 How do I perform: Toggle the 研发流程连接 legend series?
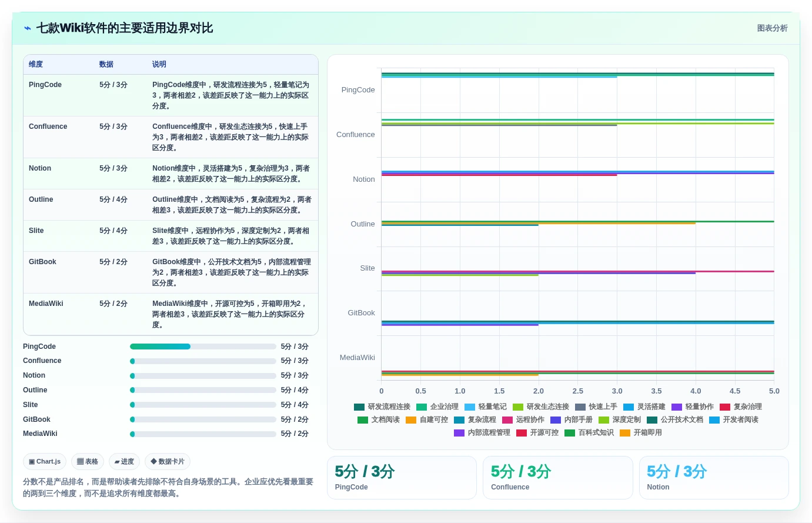pyautogui.click(x=382, y=407)
